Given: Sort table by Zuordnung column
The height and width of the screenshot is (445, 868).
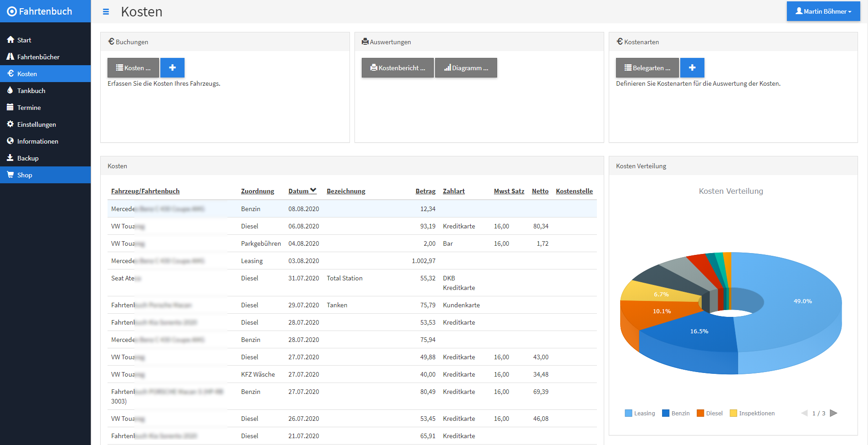Looking at the screenshot, I should click(x=257, y=191).
